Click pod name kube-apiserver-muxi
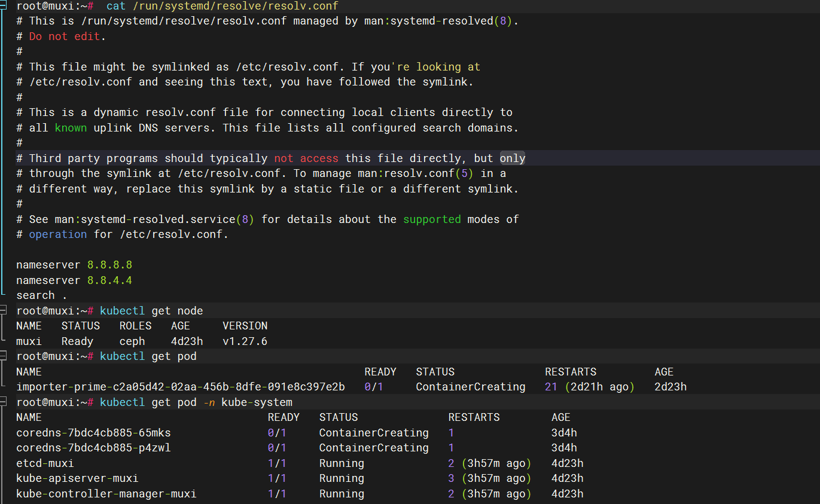Image resolution: width=820 pixels, height=504 pixels. [77, 478]
